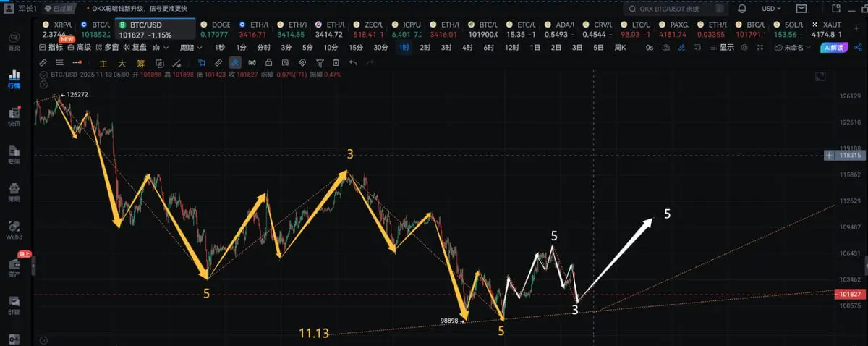The height and width of the screenshot is (346, 868).
Task: Open OKX smart money announcement link
Action: 140,9
